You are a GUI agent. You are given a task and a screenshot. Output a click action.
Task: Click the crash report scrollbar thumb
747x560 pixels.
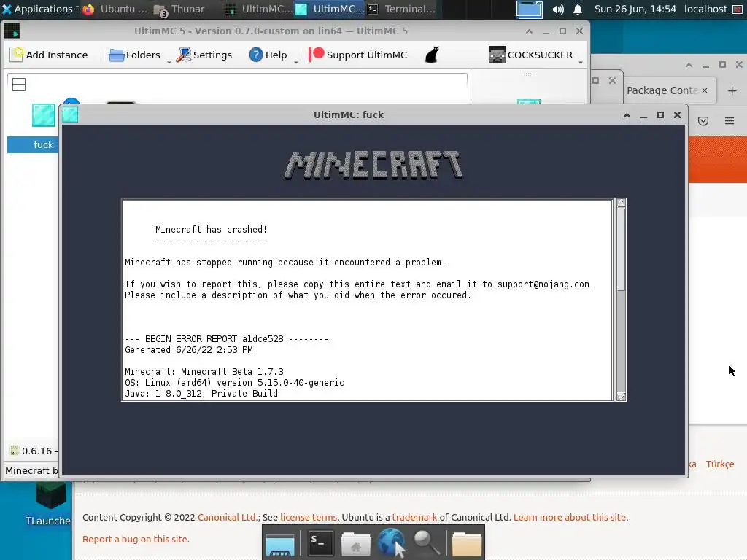(x=621, y=249)
